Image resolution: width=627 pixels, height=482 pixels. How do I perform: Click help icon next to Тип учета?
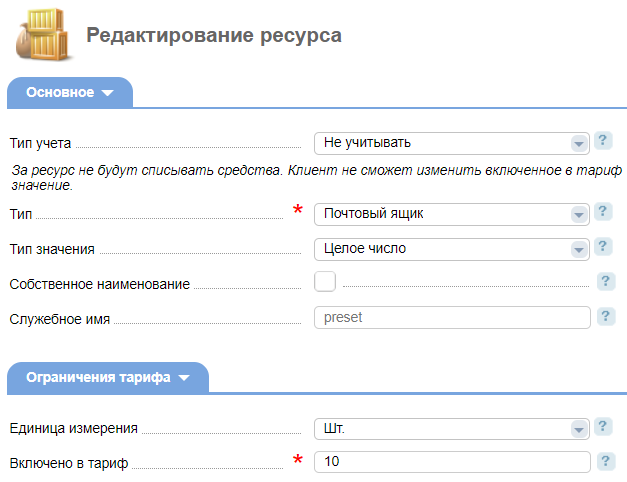click(x=603, y=141)
